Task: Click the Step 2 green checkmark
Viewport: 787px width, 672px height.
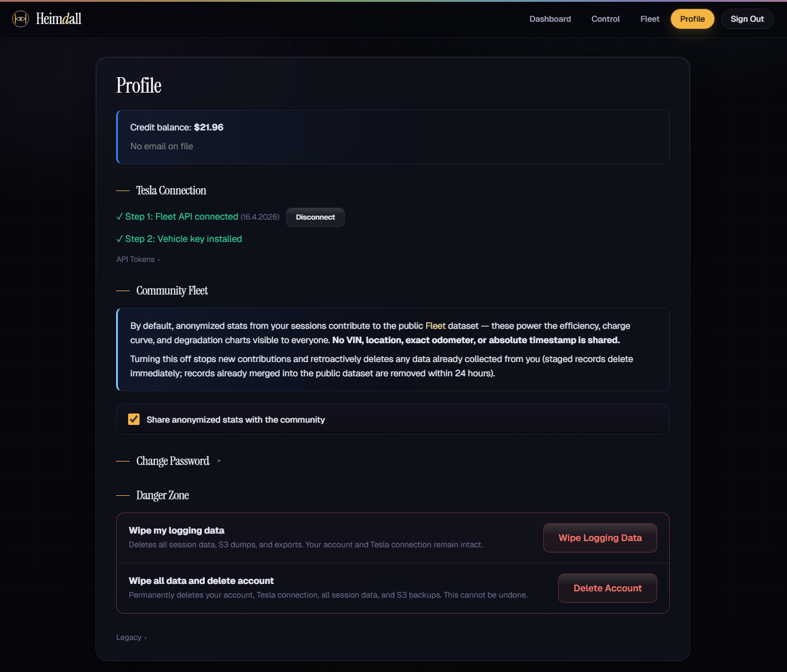Action: [120, 239]
